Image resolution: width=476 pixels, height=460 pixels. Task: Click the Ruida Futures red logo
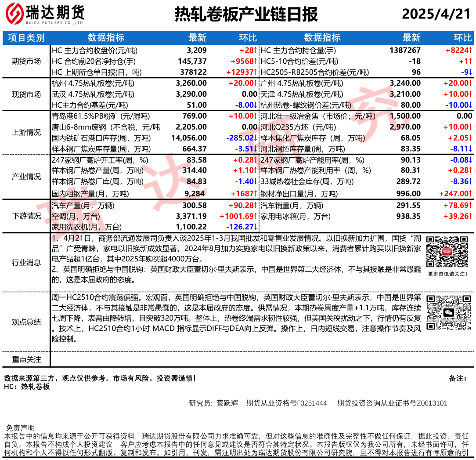(x=14, y=14)
